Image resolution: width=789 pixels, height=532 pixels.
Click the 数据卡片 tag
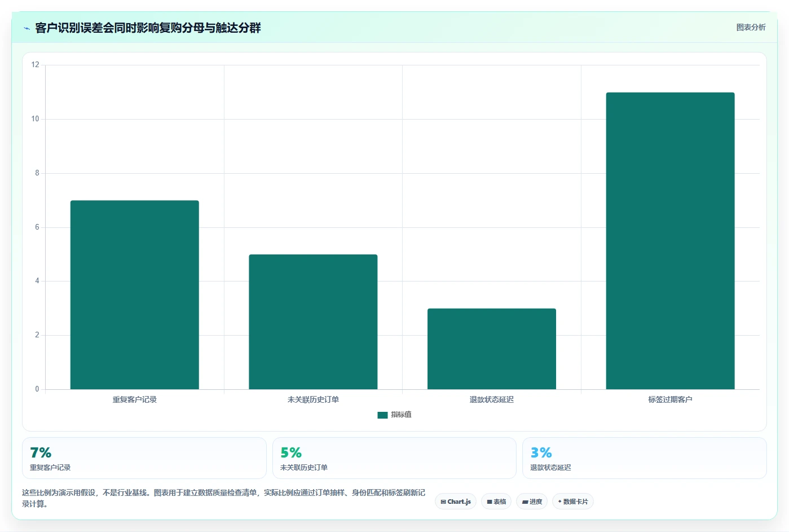[572, 502]
